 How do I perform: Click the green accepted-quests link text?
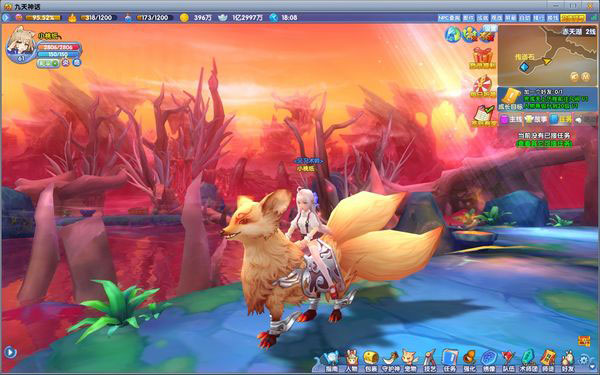click(544, 143)
